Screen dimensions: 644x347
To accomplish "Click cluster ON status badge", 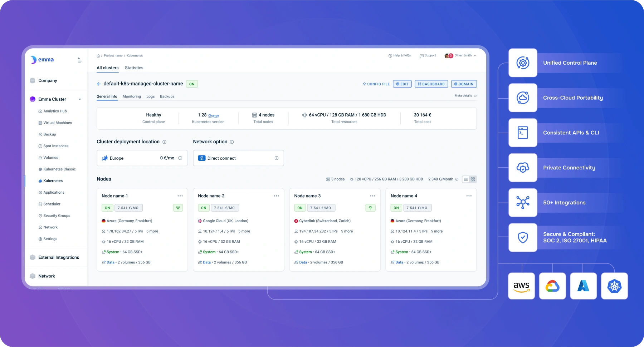I will coord(192,84).
